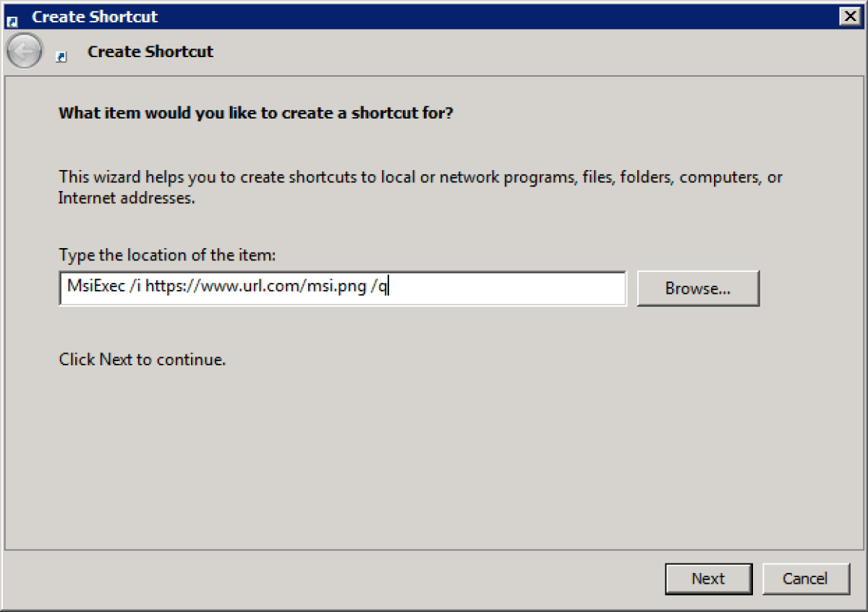
Task: Select the small wizard icon near the header text
Action: coord(62,56)
